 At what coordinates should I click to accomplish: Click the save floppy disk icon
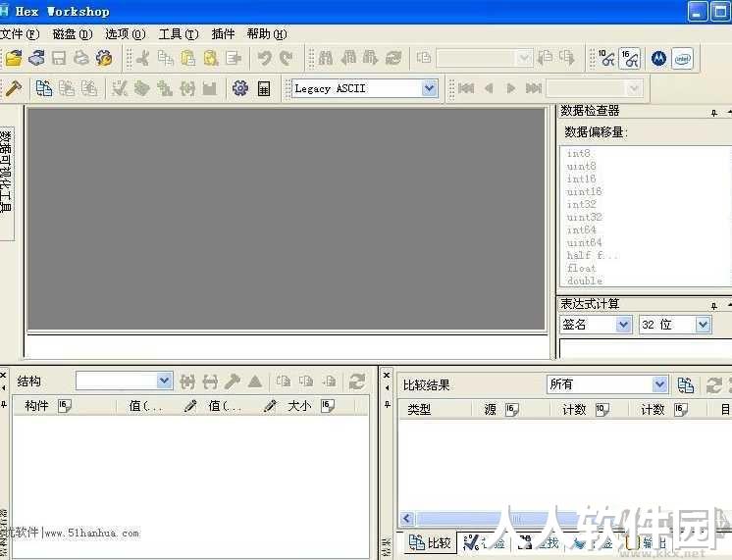[59, 58]
